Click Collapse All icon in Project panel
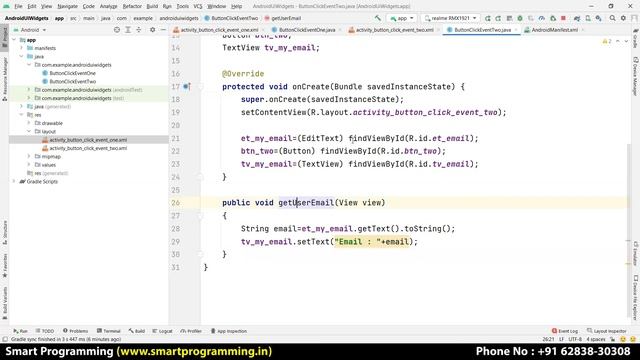 139,30
